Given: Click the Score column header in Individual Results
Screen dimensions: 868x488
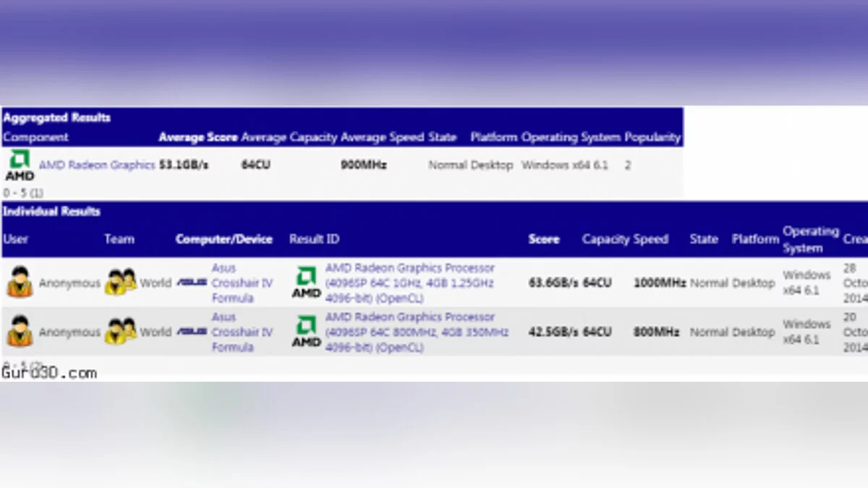Looking at the screenshot, I should [544, 239].
